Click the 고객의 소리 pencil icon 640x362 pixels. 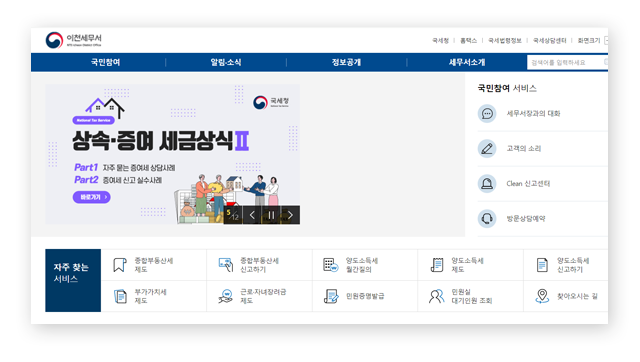coord(487,149)
